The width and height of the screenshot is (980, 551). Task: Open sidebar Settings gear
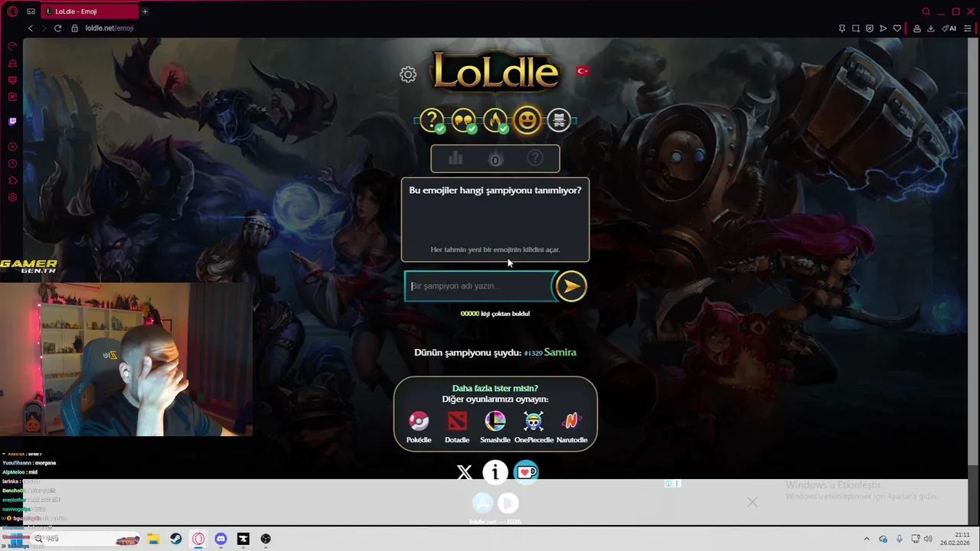[x=12, y=197]
